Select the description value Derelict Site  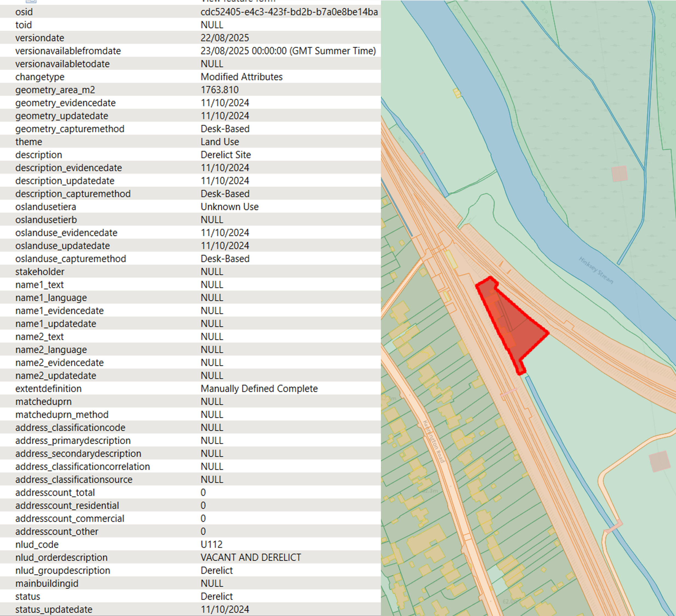click(x=226, y=155)
